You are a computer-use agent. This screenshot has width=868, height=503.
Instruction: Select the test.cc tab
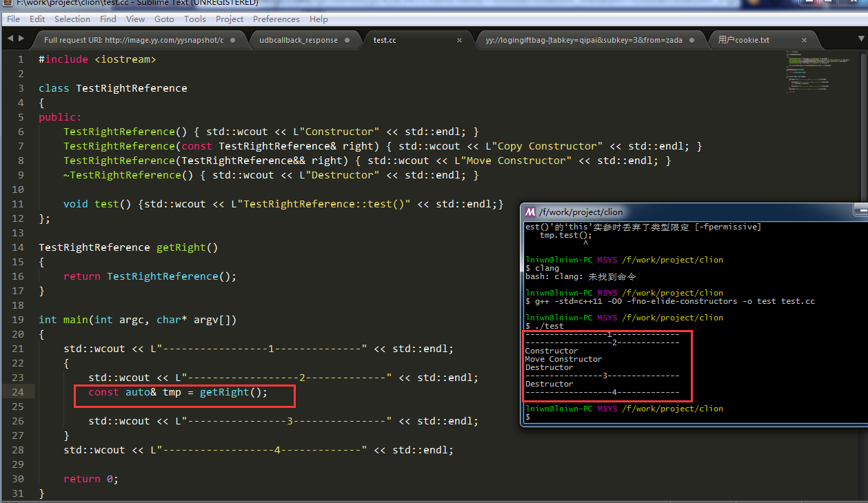385,40
